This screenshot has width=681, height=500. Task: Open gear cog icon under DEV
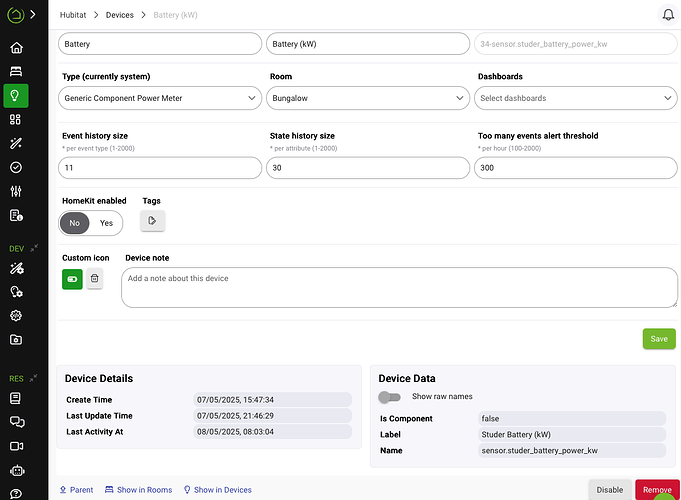(x=16, y=316)
